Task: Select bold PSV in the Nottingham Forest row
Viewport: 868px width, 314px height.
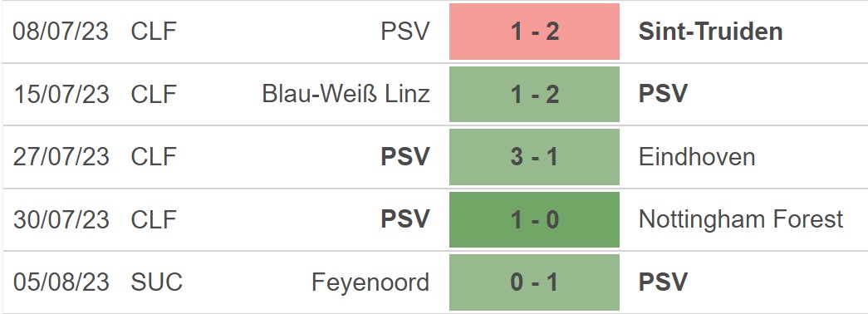Action: pos(405,220)
